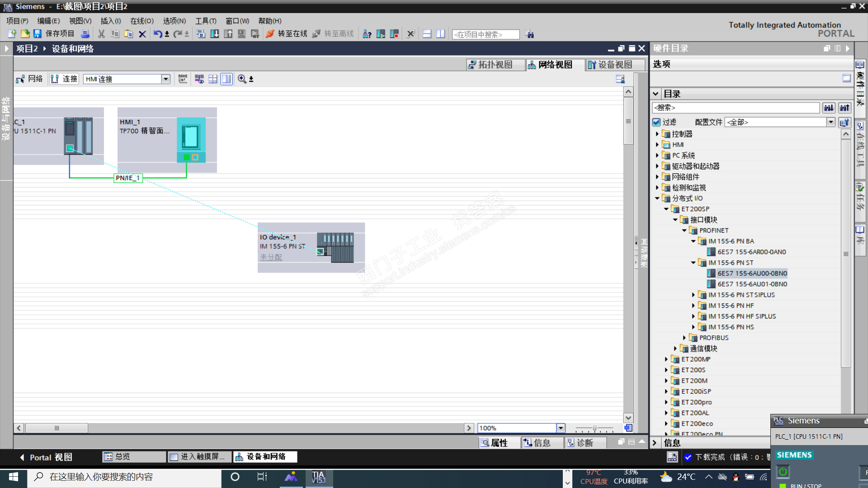Expand the ET 200MP tree folder
This screenshot has height=488, width=868.
(666, 359)
